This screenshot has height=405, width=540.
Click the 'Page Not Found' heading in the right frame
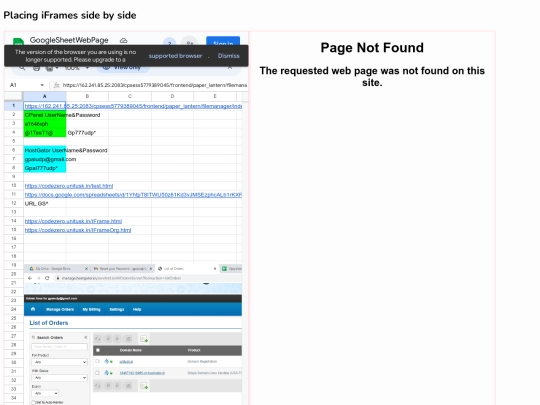pos(372,48)
